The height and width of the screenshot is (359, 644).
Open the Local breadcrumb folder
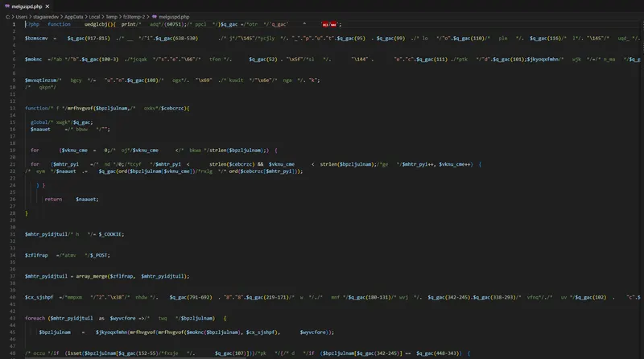point(94,17)
